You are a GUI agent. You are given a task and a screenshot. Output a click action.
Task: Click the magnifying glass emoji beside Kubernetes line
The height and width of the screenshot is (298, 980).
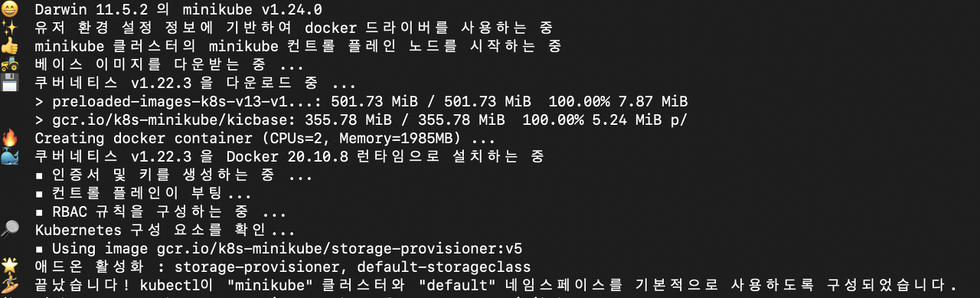(9, 230)
